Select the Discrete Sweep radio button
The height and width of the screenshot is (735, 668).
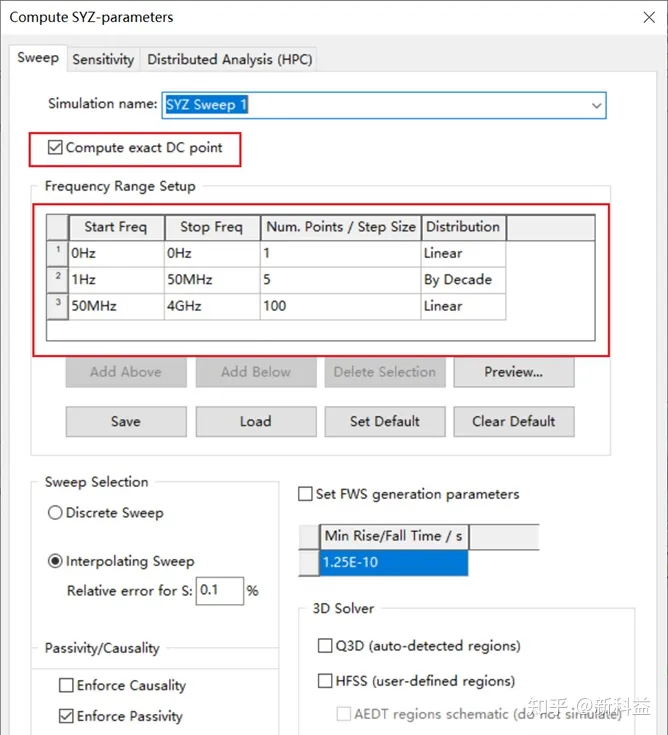coord(55,513)
